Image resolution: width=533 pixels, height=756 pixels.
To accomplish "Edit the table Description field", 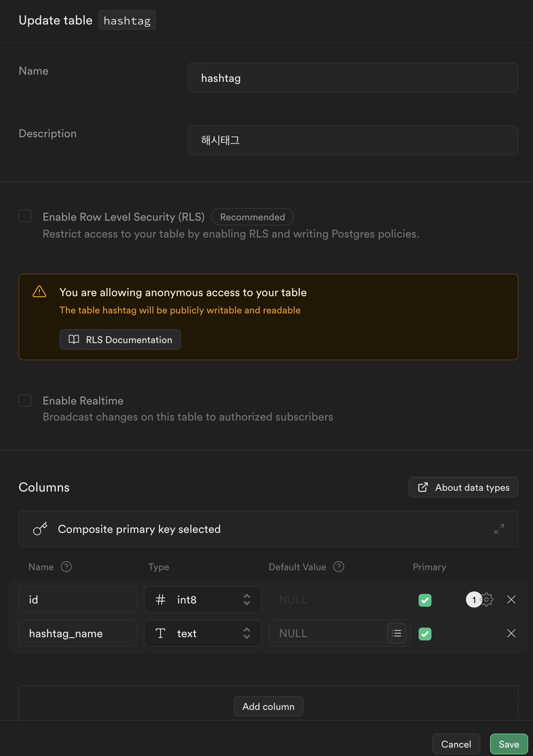I will [x=353, y=140].
